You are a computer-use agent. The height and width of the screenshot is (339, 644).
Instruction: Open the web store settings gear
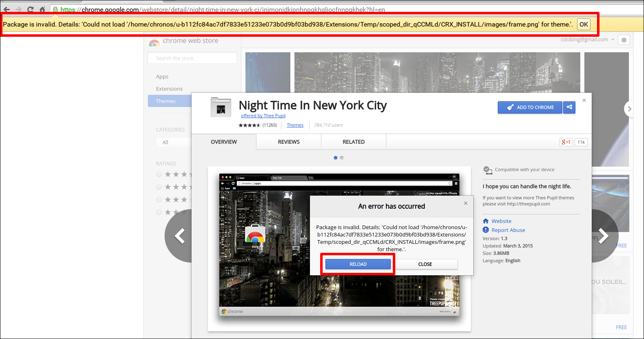pyautogui.click(x=624, y=40)
